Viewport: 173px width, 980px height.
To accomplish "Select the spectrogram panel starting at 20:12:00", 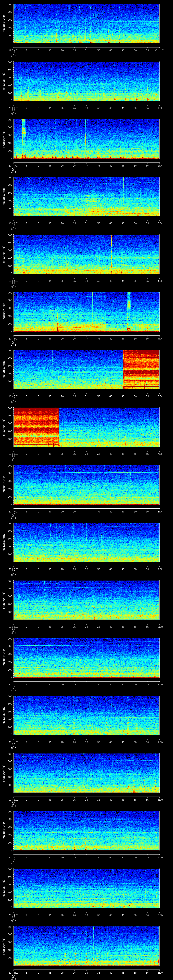I will tap(86, 773).
